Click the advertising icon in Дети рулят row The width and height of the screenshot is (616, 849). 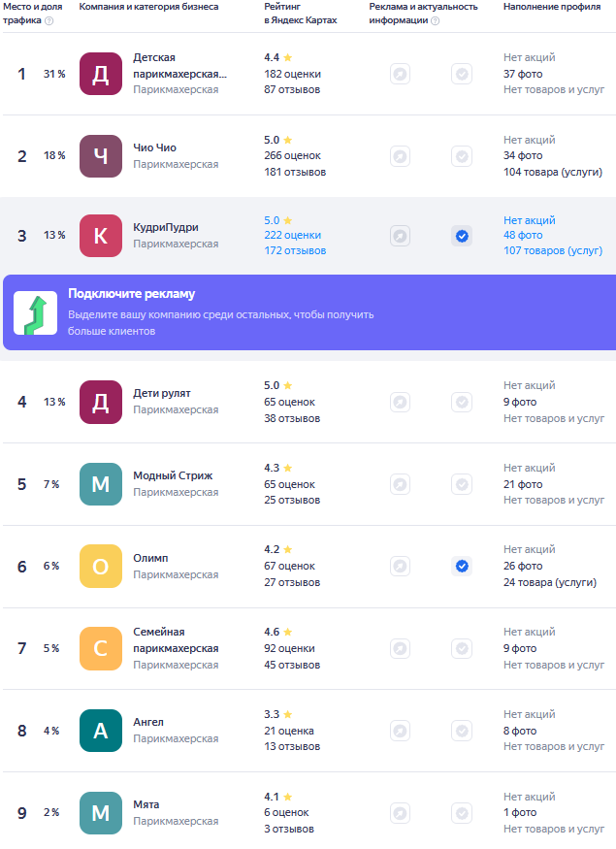400,402
